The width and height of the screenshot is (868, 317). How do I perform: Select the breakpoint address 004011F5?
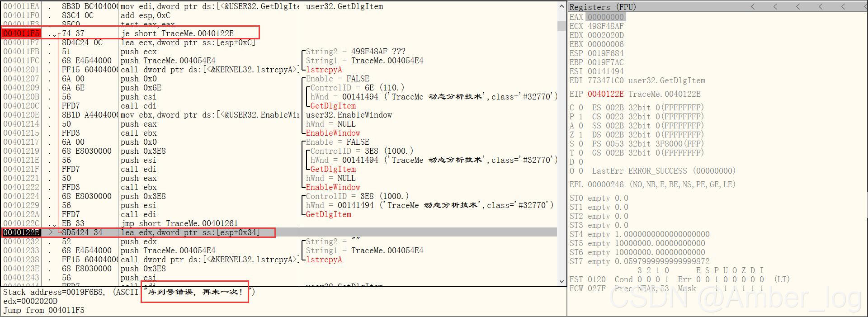21,33
